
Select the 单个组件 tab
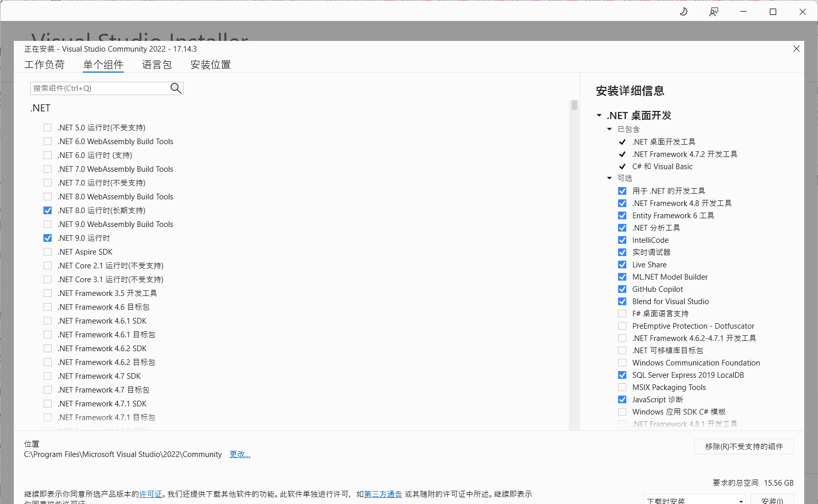point(103,65)
